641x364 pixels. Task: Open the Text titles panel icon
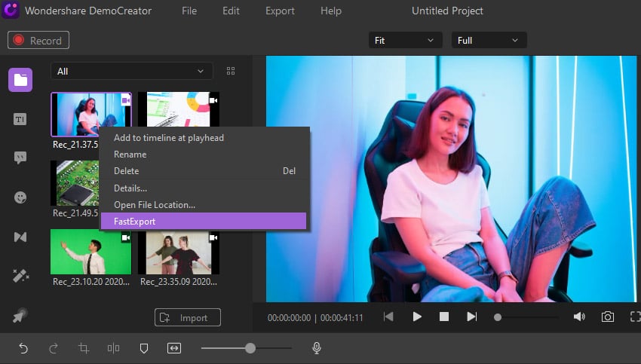coord(20,119)
